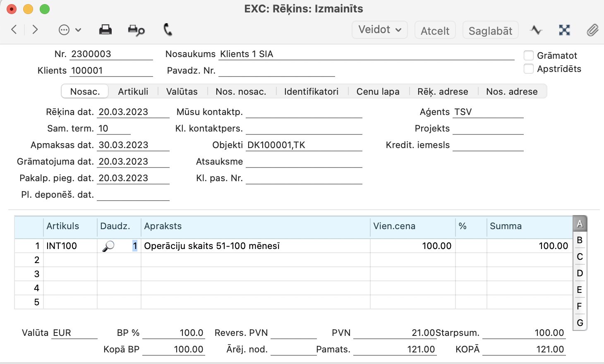Click the paperclip attachments icon

tap(592, 30)
